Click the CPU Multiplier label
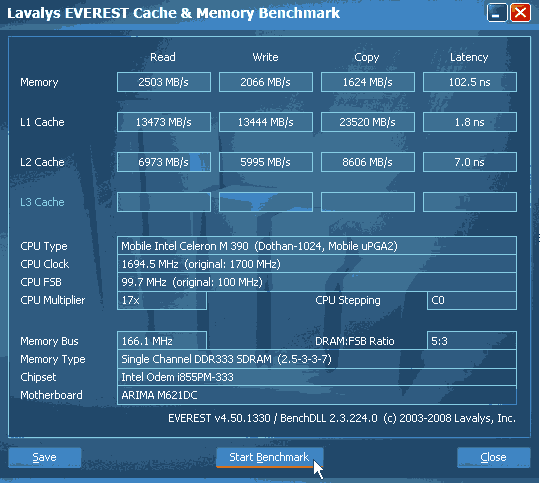Image resolution: width=540 pixels, height=483 pixels. click(53, 300)
